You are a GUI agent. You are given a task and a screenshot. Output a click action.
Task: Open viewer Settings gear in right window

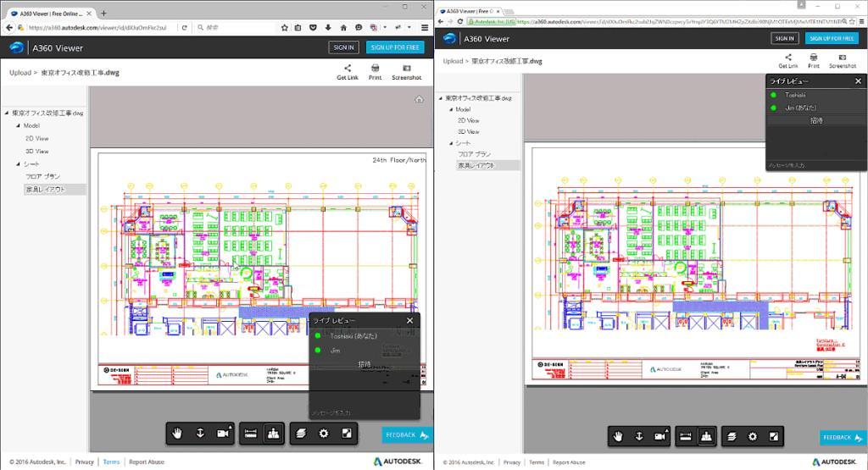(753, 436)
